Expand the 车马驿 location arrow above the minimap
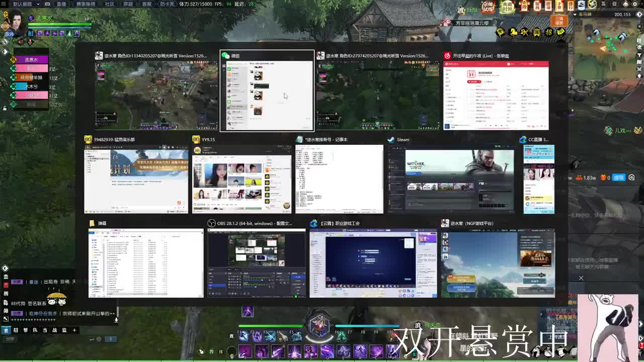Image resolution: width=644 pixels, height=362 pixels. (575, 15)
